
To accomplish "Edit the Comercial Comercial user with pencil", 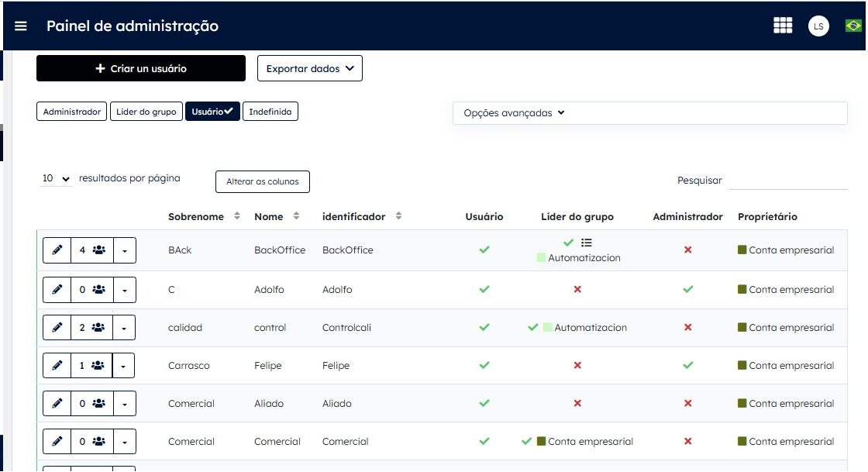I will click(57, 442).
